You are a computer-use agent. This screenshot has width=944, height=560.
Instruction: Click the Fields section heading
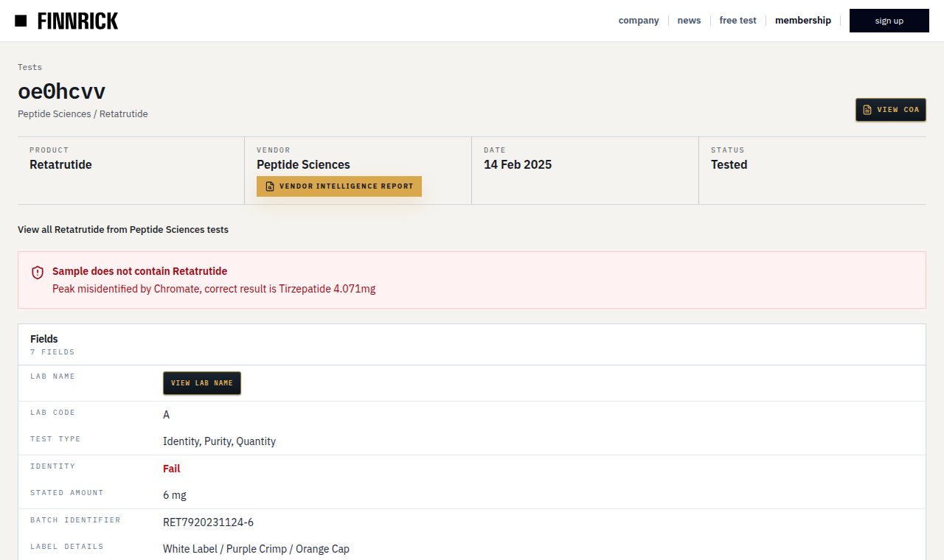tap(44, 339)
